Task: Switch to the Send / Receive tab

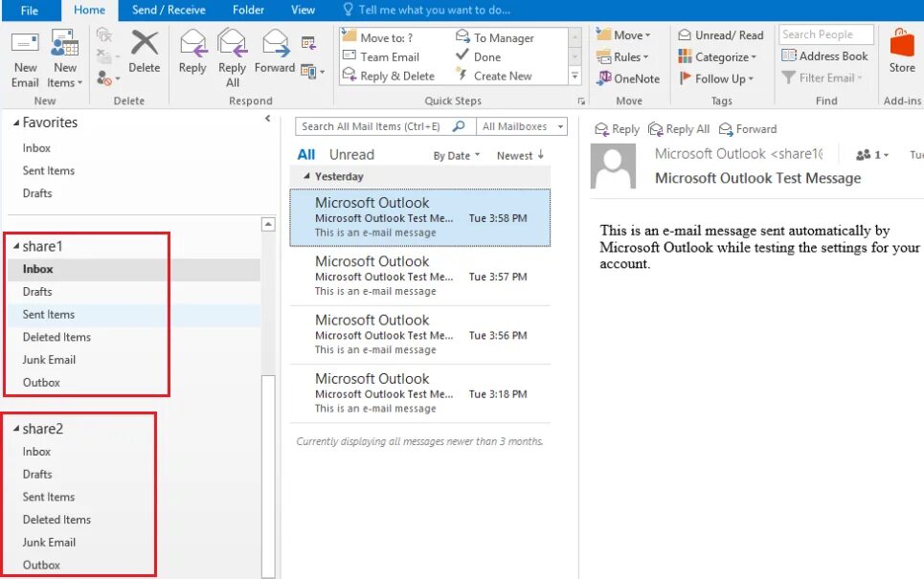Action: click(x=169, y=10)
